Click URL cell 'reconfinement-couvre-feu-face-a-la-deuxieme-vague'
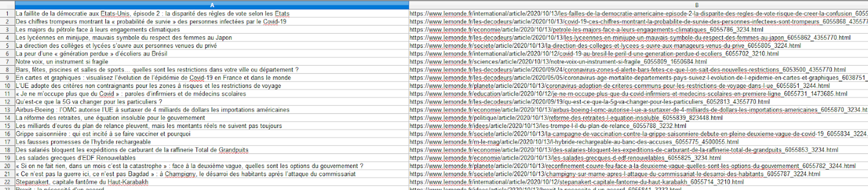The image size is (868, 190). tap(639, 166)
